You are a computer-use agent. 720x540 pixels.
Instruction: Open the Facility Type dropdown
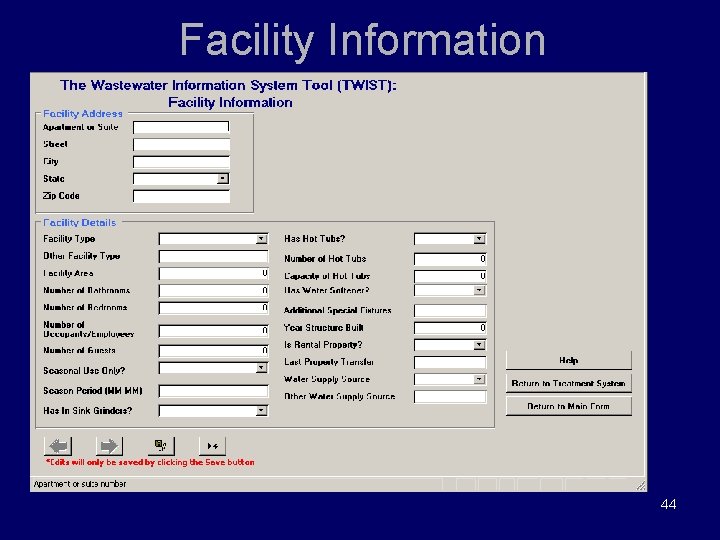pyautogui.click(x=262, y=239)
